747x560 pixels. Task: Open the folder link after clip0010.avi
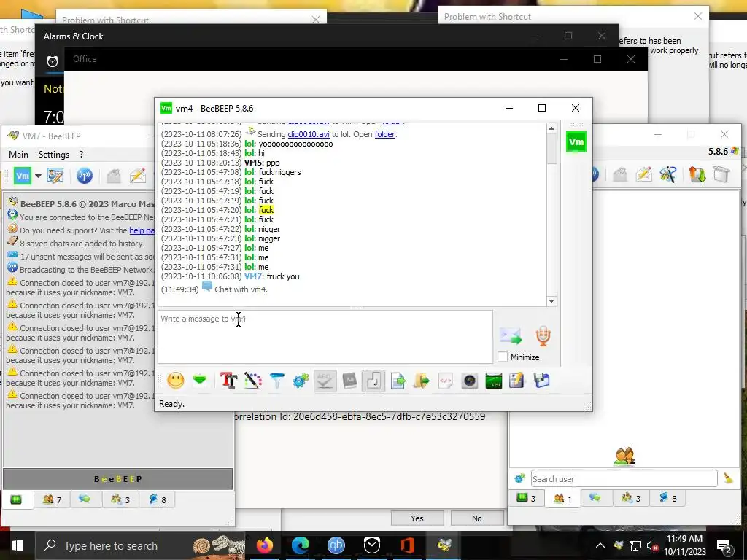coord(385,134)
